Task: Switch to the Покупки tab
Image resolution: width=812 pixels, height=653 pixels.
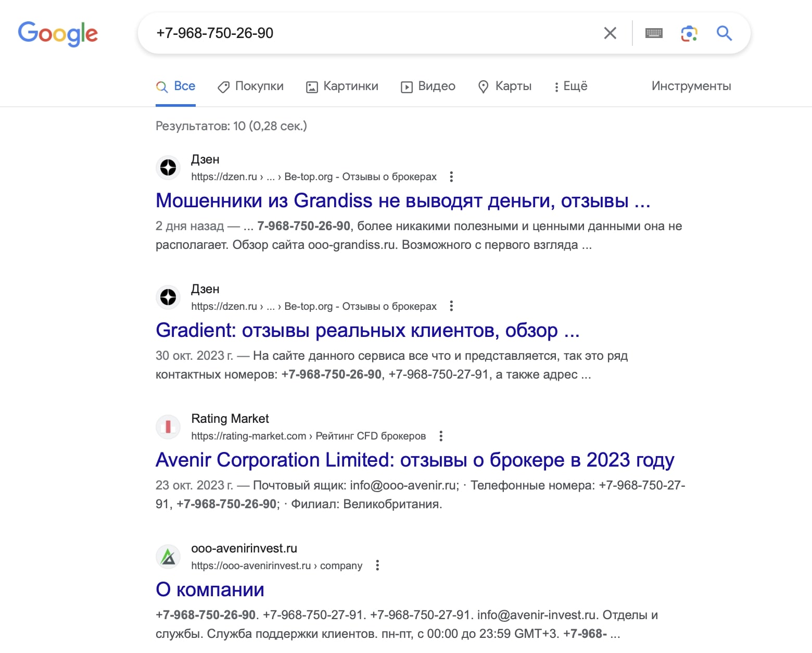Action: (x=251, y=86)
